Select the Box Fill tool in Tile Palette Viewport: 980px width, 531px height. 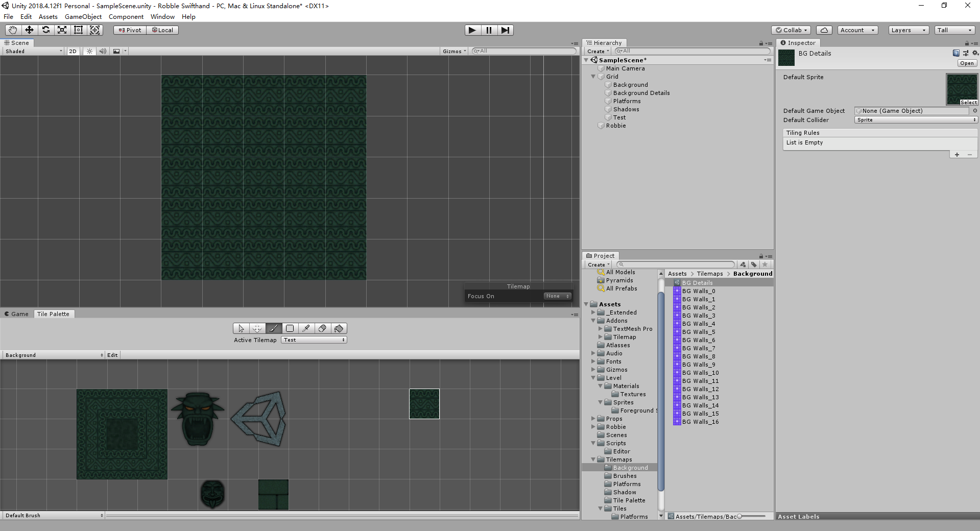(x=290, y=328)
